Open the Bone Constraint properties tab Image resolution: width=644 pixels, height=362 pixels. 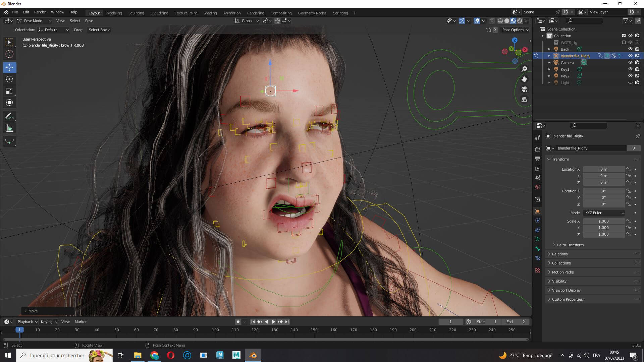click(x=538, y=258)
